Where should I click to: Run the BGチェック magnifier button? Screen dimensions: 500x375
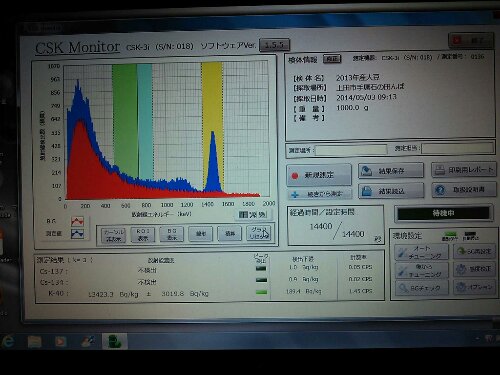[422, 288]
